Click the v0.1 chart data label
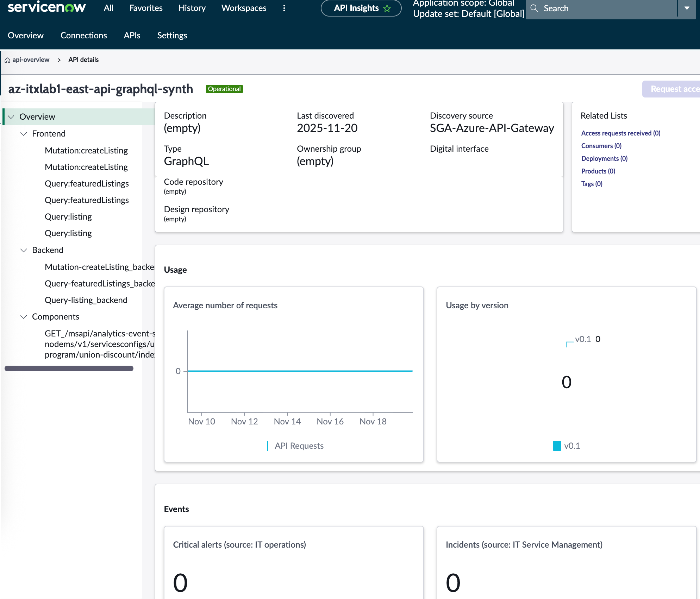This screenshot has height=599, width=700. pos(588,339)
